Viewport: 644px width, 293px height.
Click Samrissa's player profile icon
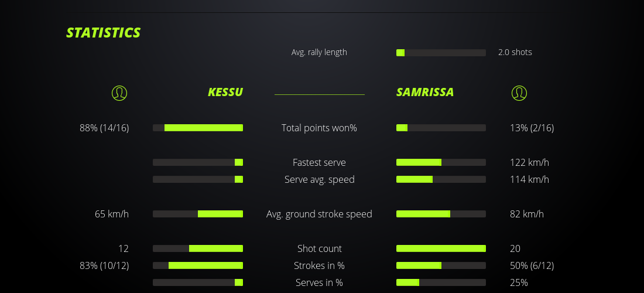tap(519, 93)
